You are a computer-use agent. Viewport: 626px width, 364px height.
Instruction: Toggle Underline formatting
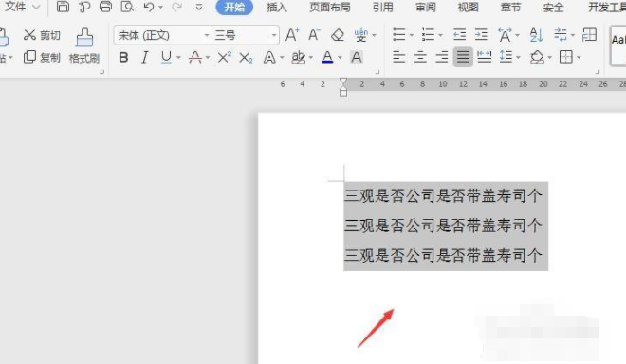tap(167, 58)
